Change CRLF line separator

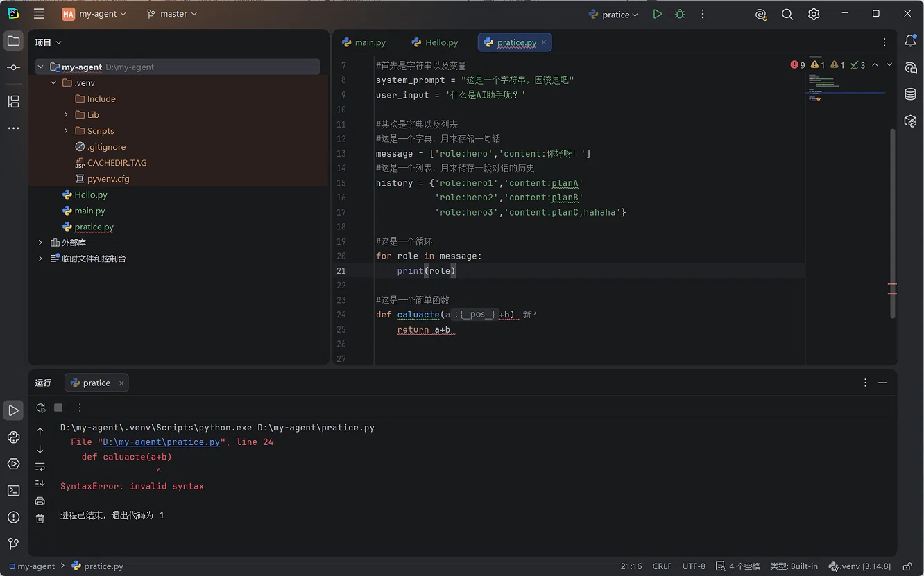[x=662, y=566]
